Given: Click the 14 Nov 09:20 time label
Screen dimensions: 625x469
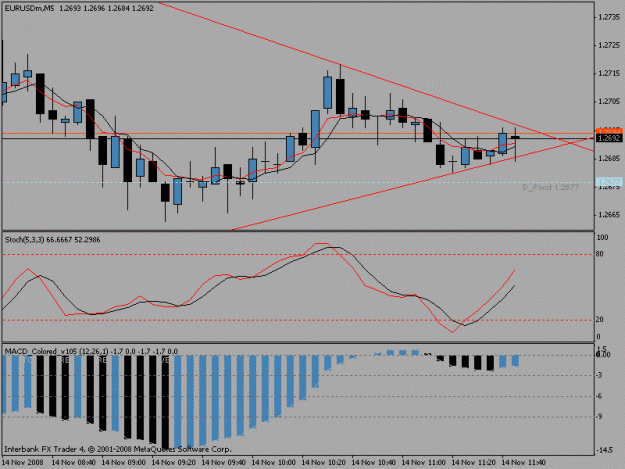Looking at the screenshot, I should pos(174,462).
